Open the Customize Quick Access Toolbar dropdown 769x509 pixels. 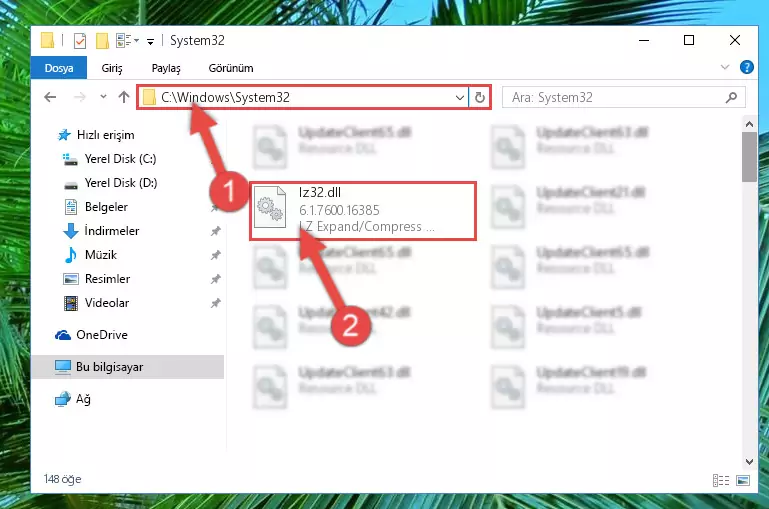151,42
